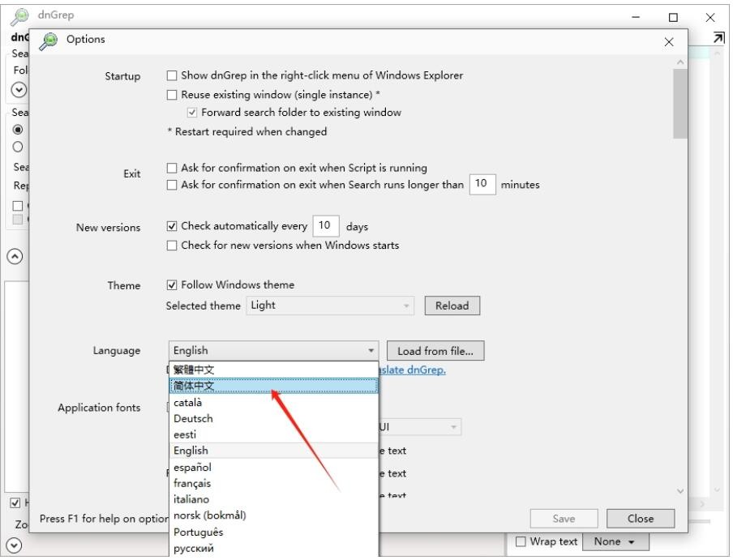Click the pop-out arrow icon in main window
The height and width of the screenshot is (560, 733).
coord(719,38)
